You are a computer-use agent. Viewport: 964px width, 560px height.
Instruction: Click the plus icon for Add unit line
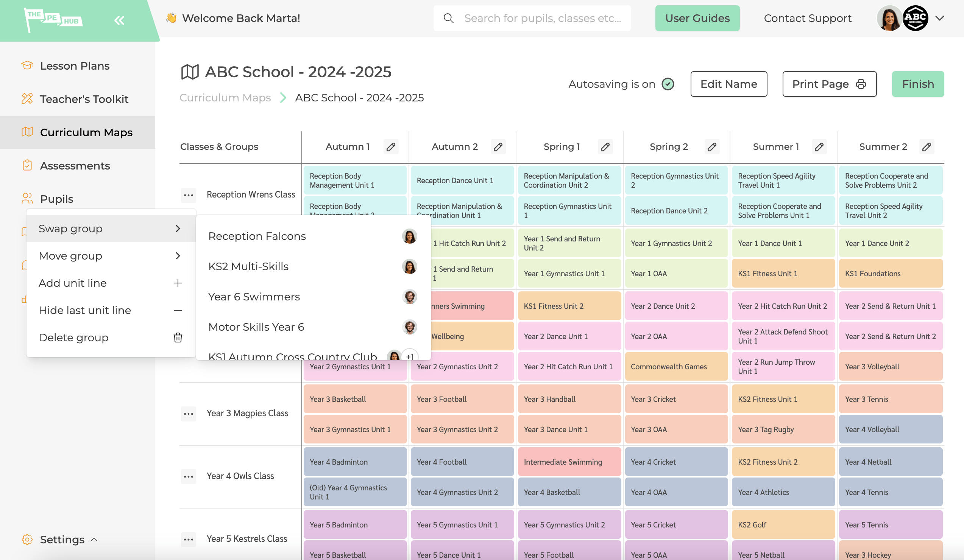tap(178, 283)
